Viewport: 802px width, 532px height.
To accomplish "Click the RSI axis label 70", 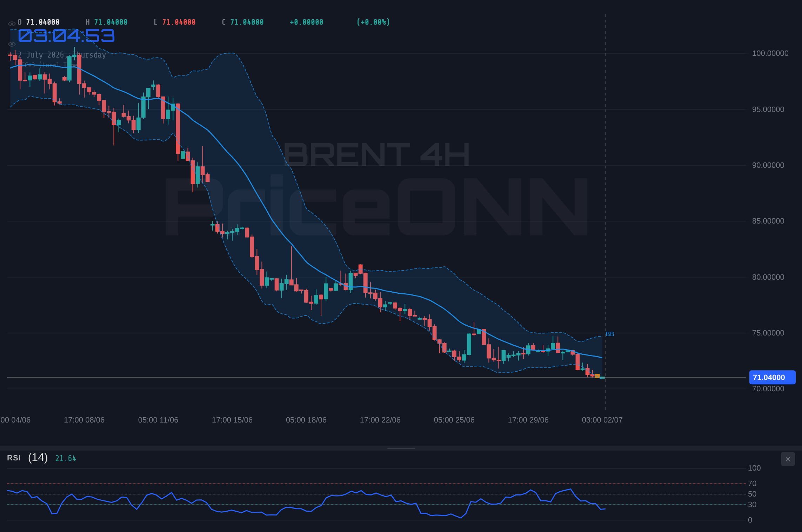I will (752, 484).
